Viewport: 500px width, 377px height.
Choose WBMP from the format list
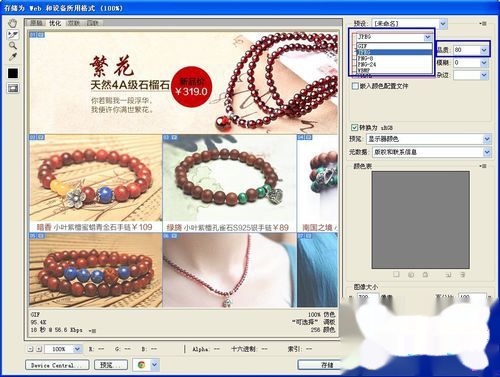tap(394, 70)
